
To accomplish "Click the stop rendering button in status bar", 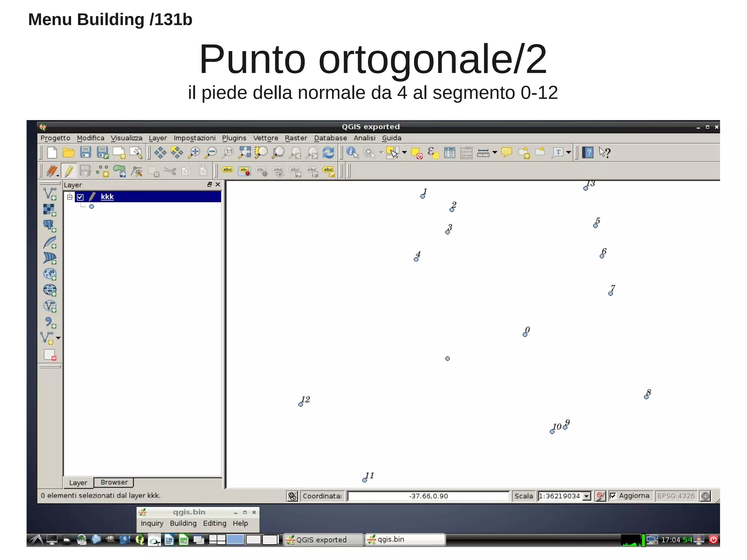I will tap(600, 496).
